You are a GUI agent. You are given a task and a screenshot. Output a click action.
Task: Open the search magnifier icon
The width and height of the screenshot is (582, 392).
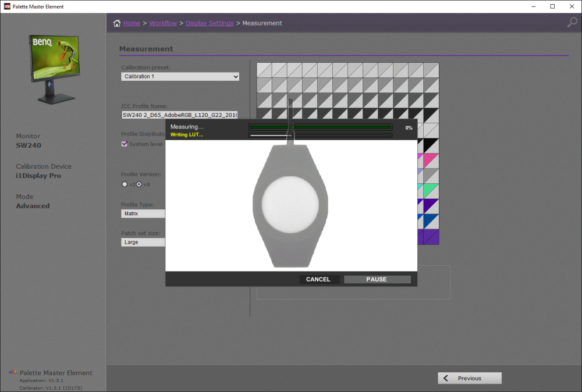coord(572,22)
